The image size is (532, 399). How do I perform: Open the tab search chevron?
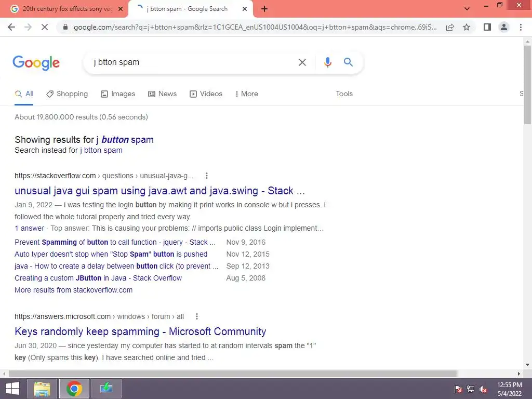tap(467, 9)
